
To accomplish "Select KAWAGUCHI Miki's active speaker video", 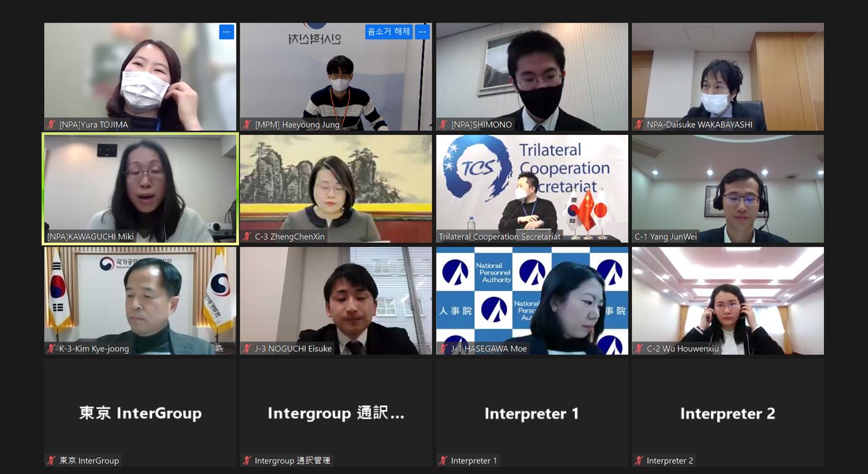I will (140, 189).
